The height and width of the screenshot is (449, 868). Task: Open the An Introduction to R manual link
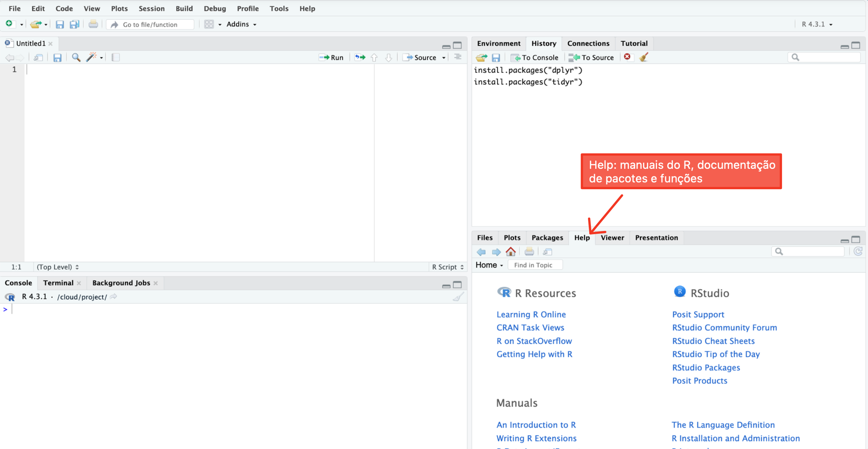(536, 425)
